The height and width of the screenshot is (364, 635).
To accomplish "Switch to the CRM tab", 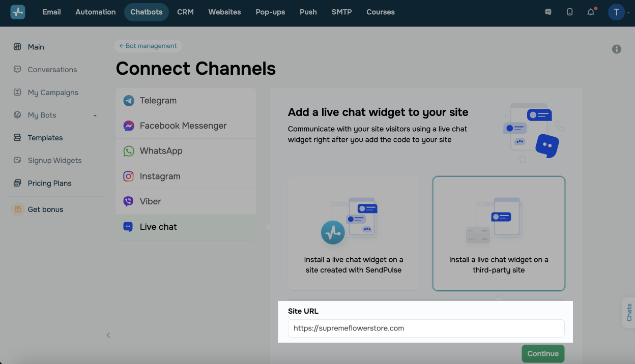I will coord(185,12).
